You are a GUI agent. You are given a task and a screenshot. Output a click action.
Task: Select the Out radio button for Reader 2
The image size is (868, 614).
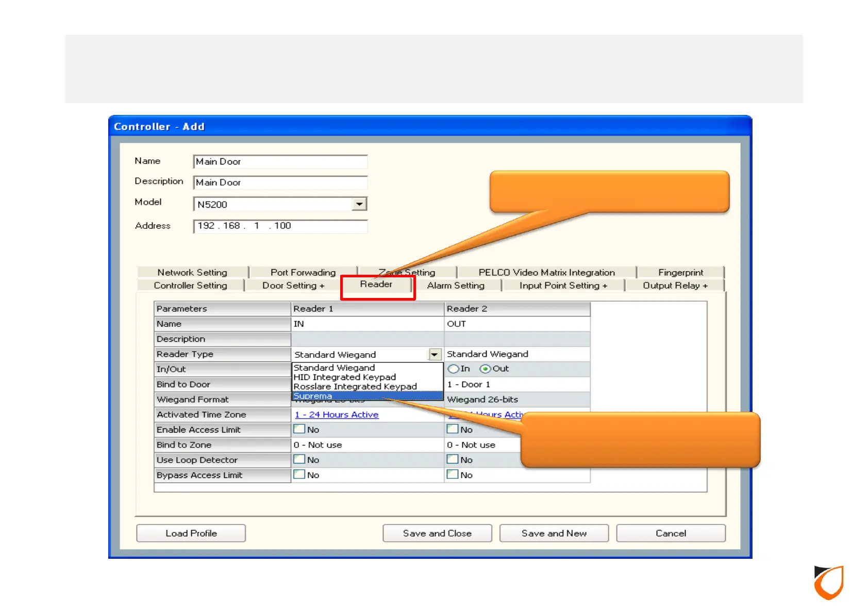tap(485, 369)
